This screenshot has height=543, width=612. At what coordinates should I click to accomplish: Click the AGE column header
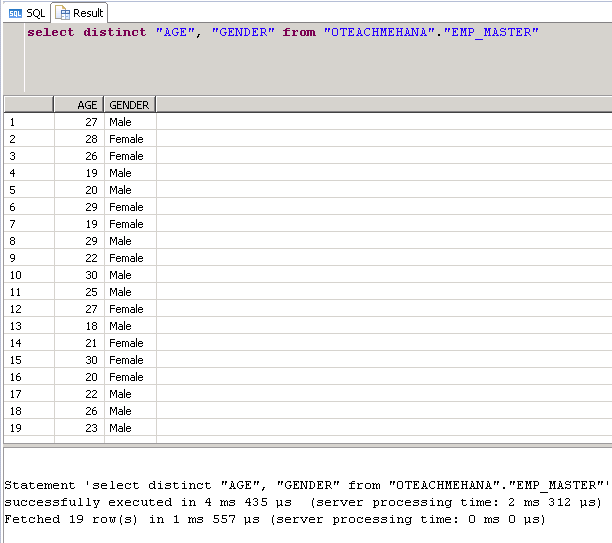click(78, 105)
